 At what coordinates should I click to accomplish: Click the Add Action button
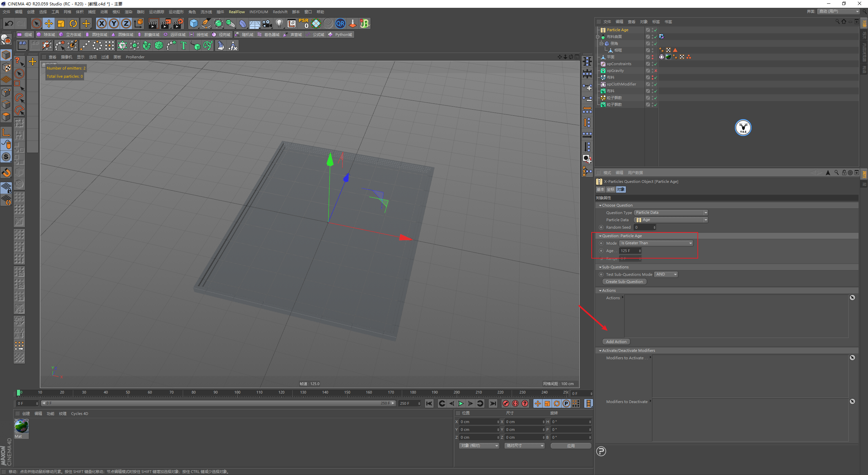pos(616,342)
